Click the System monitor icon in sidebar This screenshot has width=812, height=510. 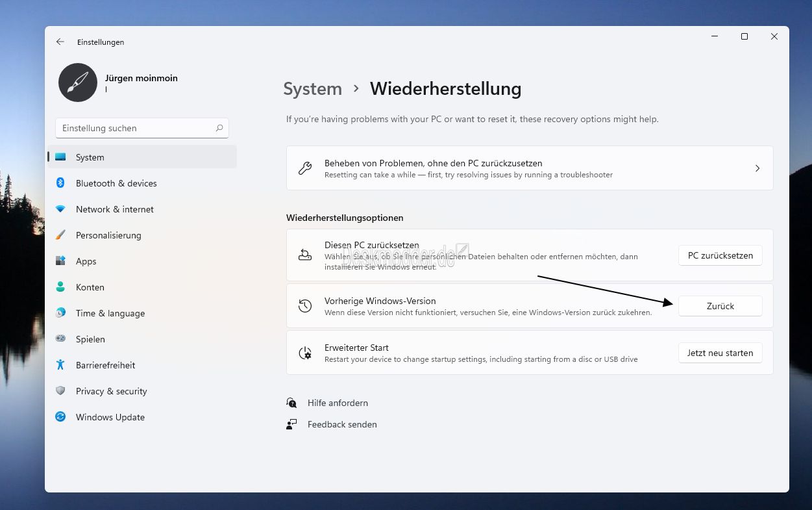pos(60,157)
